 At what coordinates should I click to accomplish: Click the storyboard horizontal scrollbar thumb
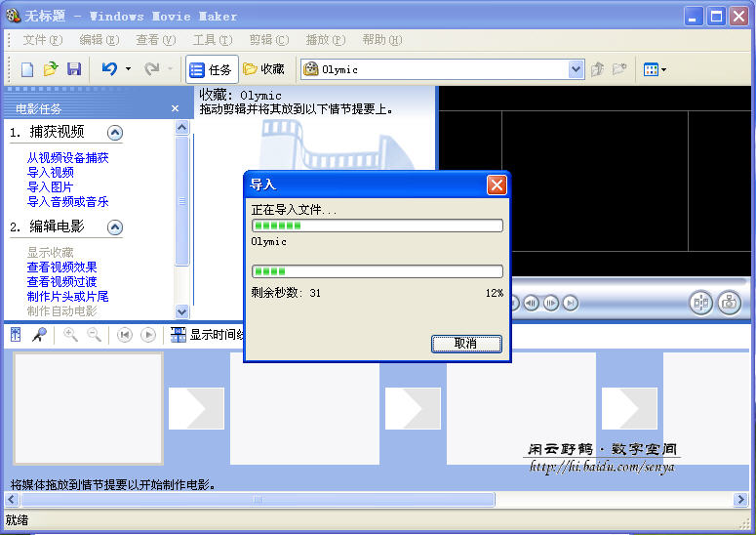point(258,499)
